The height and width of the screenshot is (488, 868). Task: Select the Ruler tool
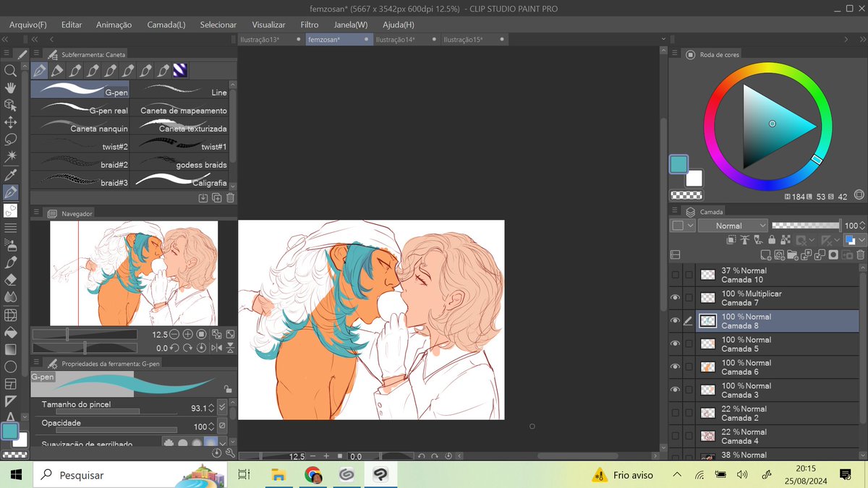tap(10, 401)
